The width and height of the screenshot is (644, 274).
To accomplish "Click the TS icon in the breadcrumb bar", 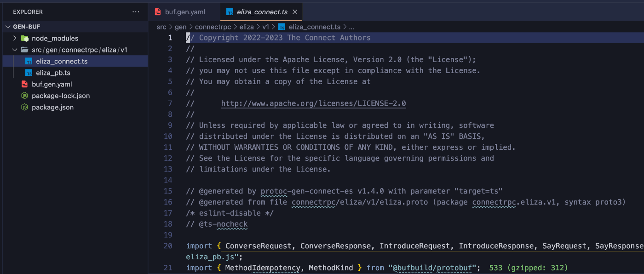I will tap(282, 27).
